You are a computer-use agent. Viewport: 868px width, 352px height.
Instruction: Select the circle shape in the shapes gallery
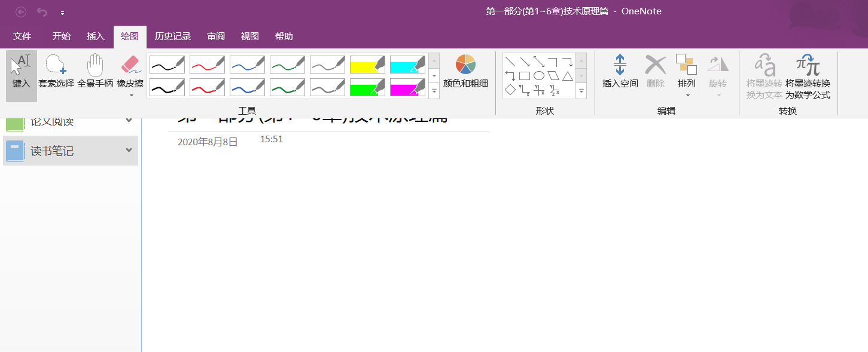pos(539,75)
